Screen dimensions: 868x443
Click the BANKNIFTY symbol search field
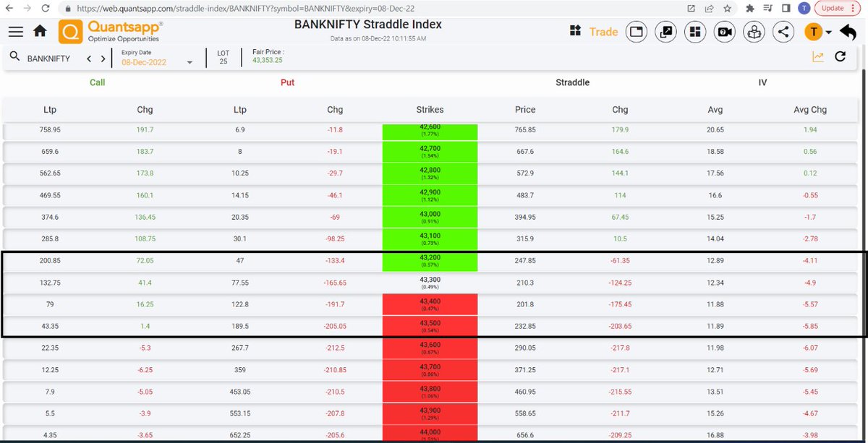pyautogui.click(x=48, y=59)
